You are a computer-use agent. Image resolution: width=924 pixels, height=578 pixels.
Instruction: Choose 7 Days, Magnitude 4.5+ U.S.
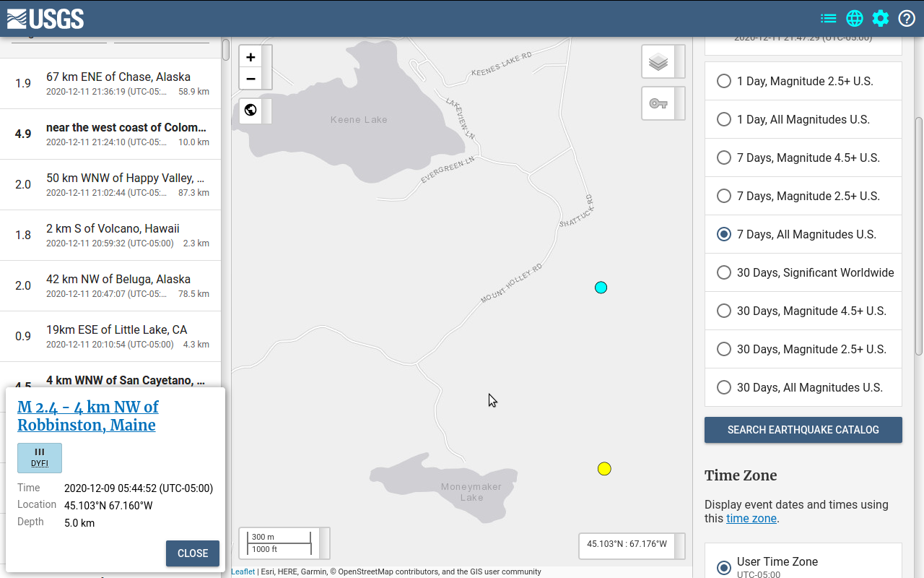(724, 158)
